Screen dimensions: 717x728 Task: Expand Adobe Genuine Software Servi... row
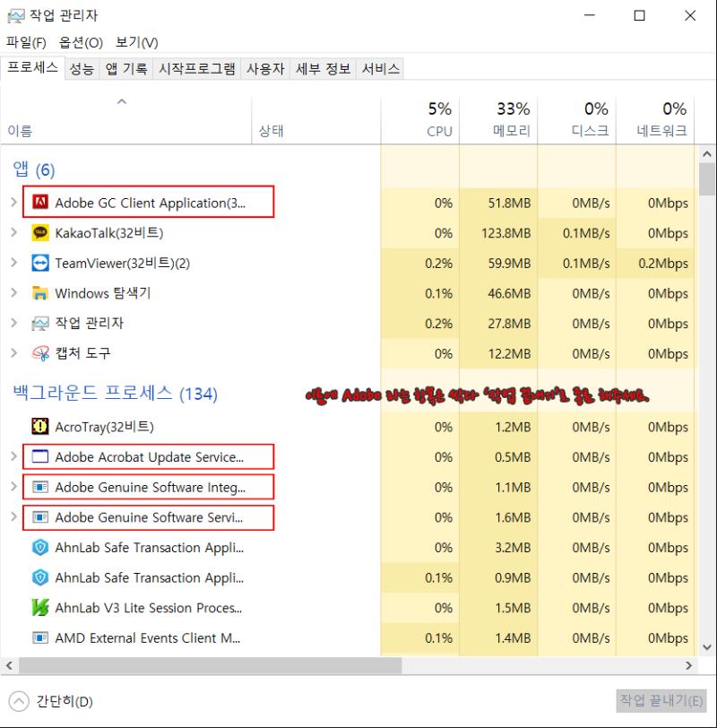point(14,516)
